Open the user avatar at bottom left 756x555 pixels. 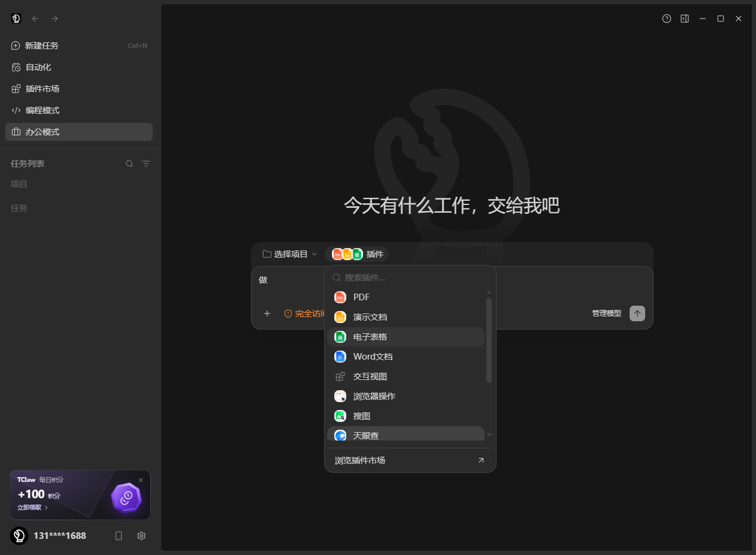19,536
